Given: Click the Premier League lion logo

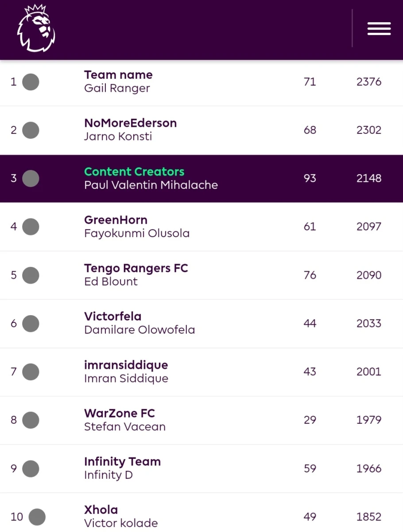Looking at the screenshot, I should pos(36,28).
